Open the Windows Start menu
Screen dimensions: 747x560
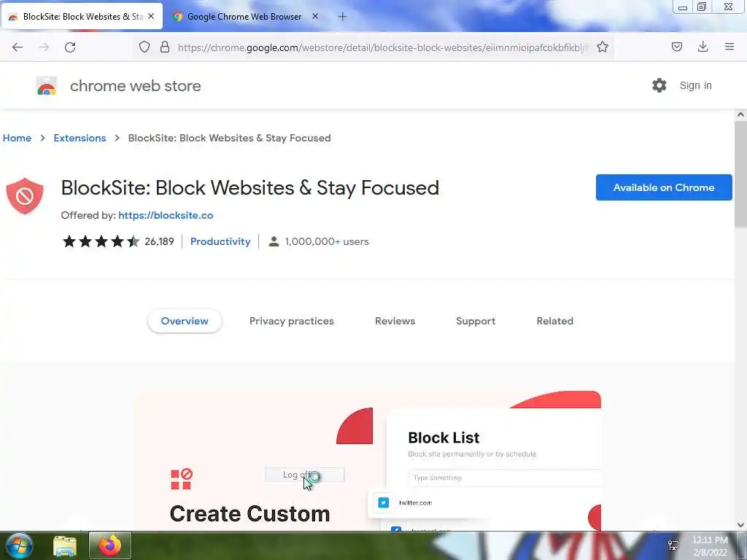pos(19,545)
